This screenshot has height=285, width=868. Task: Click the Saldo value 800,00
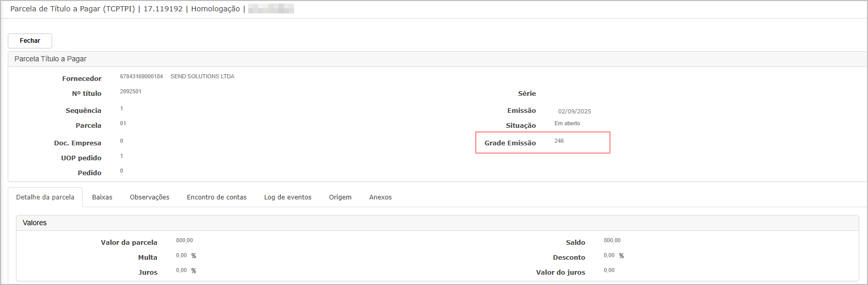coord(612,241)
